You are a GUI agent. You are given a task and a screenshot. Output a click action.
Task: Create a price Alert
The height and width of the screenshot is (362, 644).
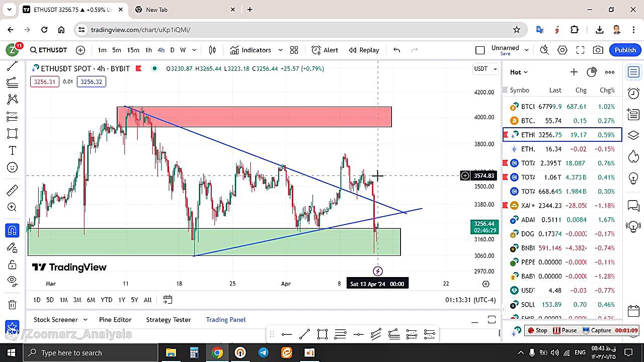(325, 50)
